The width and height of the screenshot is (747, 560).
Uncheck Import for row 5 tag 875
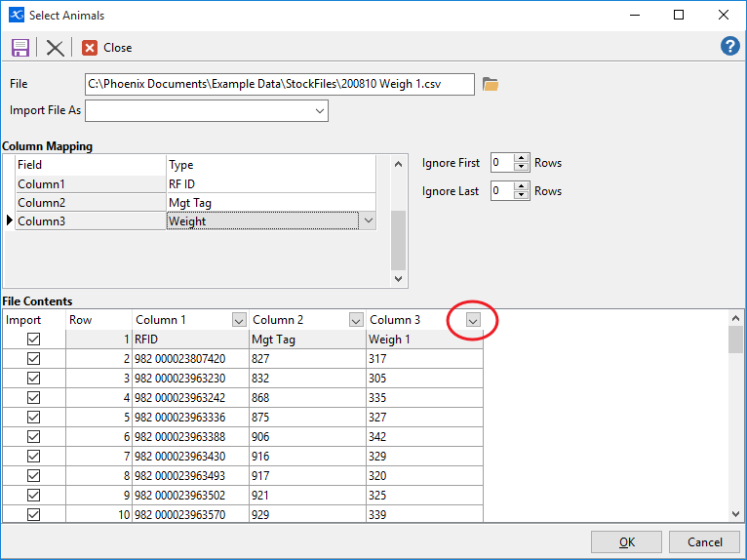point(33,418)
